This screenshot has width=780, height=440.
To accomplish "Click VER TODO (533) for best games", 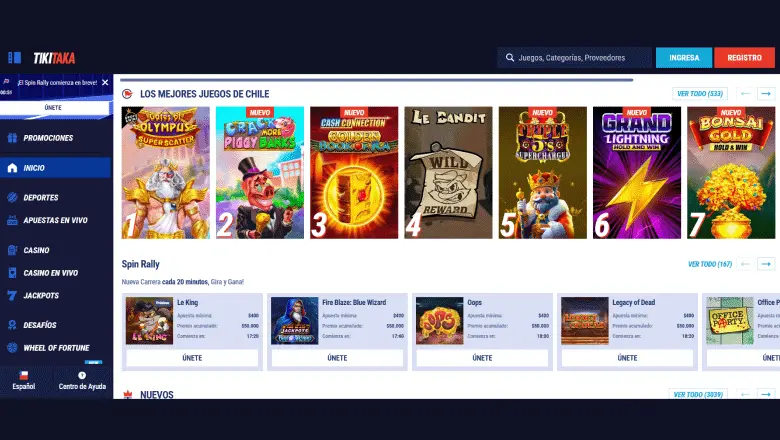I will [699, 93].
